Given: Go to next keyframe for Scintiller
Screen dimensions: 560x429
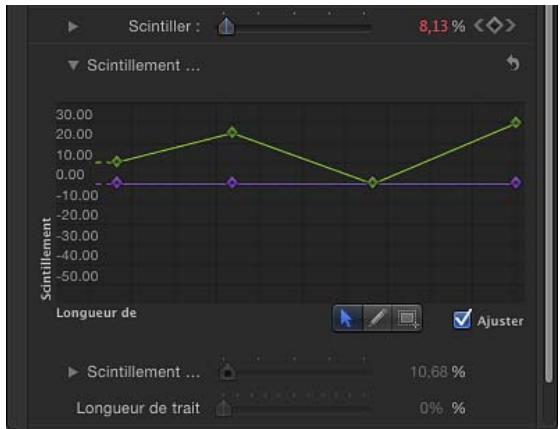Looking at the screenshot, I should coord(511,26).
